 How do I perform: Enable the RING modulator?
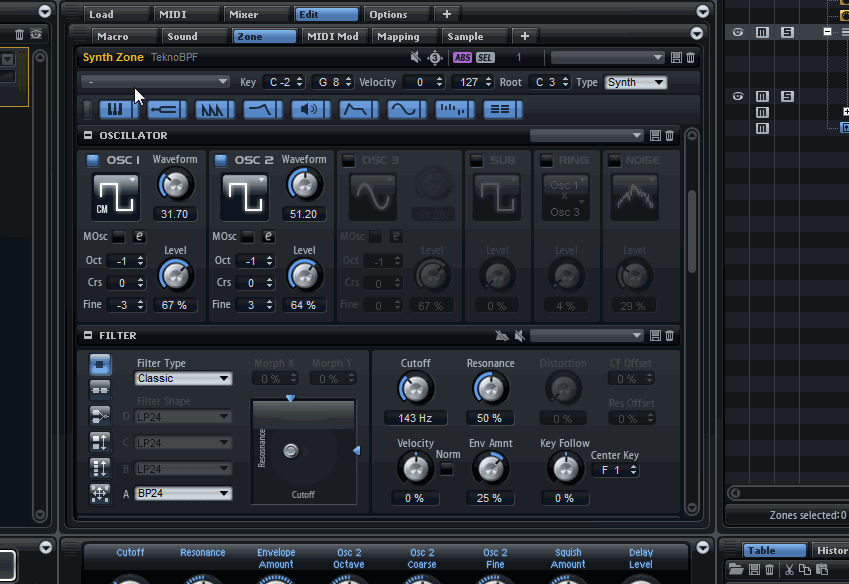point(546,160)
